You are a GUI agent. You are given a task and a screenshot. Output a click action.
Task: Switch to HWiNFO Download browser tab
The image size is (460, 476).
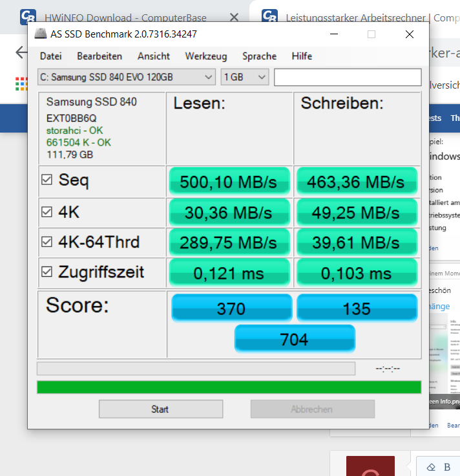tap(125, 17)
